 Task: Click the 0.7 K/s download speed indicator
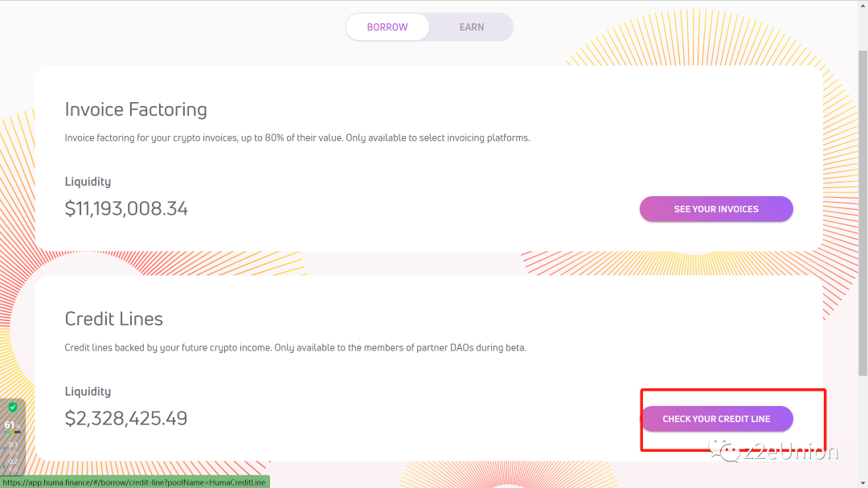coord(13,461)
